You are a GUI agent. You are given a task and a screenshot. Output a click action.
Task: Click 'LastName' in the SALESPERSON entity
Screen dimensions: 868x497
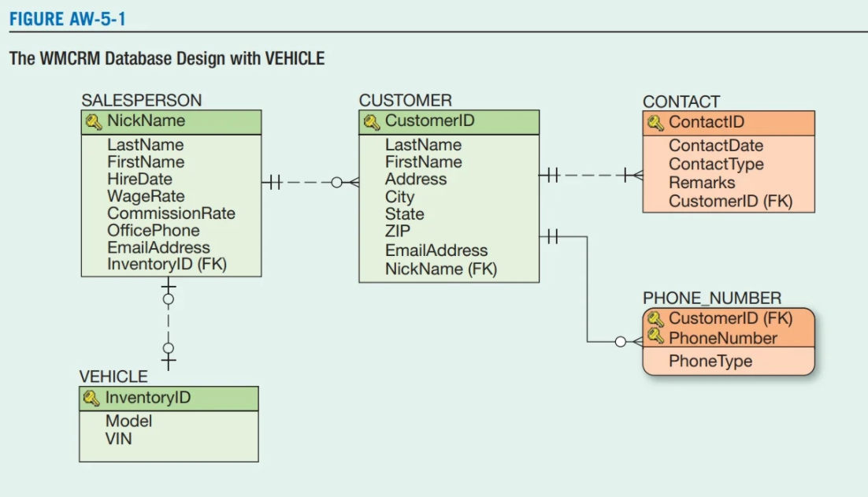coord(146,145)
